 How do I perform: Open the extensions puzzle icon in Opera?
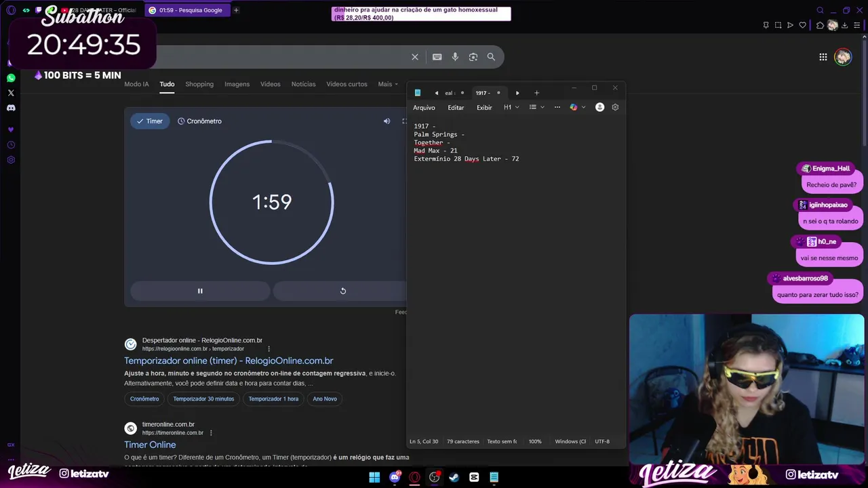pyautogui.click(x=820, y=25)
